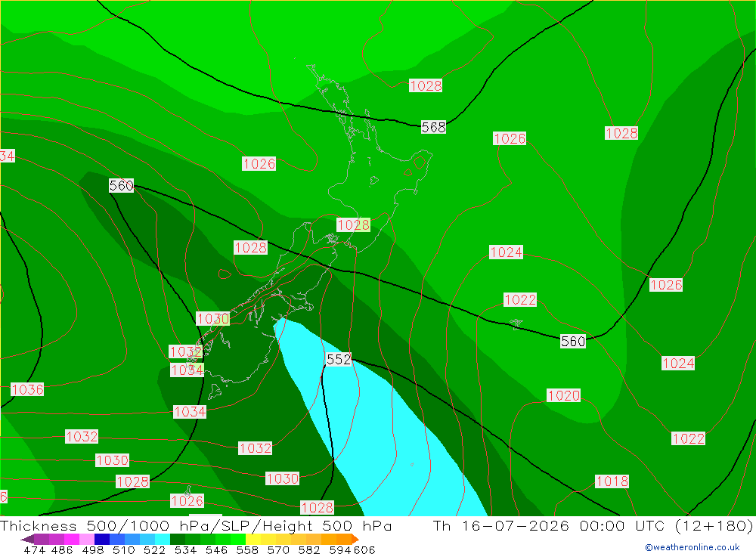The height and width of the screenshot is (554, 756).
Task: Click the 1030 label just above 1032 and 1034
Action: coord(213,319)
